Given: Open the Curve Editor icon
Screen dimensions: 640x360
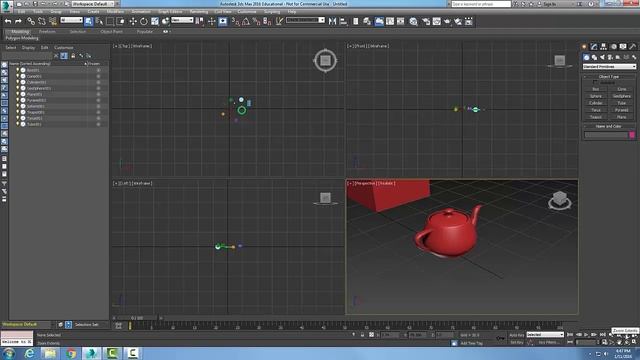Looking at the screenshot, I should pyautogui.click(x=390, y=21).
